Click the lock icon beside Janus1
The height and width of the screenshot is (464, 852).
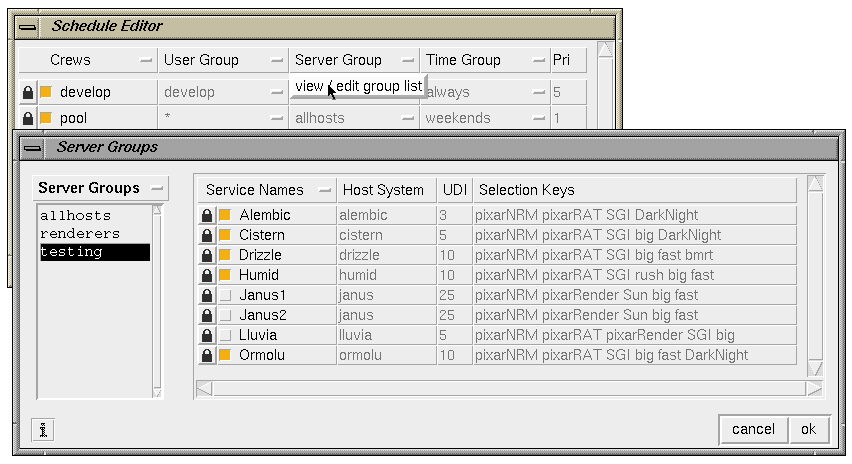tap(207, 296)
